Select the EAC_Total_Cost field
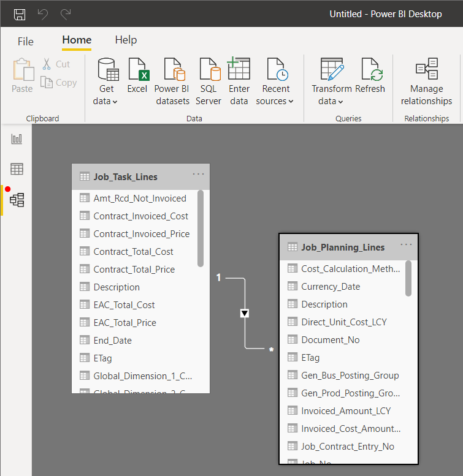 click(124, 304)
